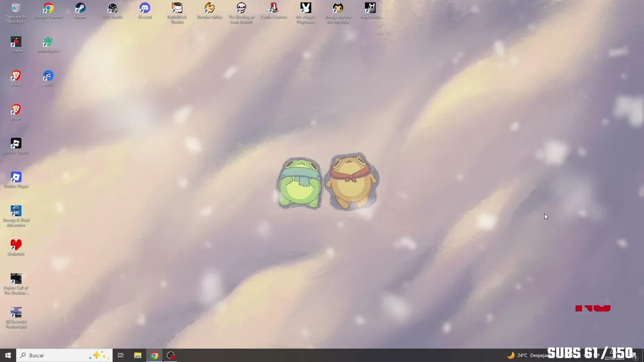This screenshot has width=644, height=362.
Task: Select the Roblox Studio desktop shortcut
Action: (16, 146)
